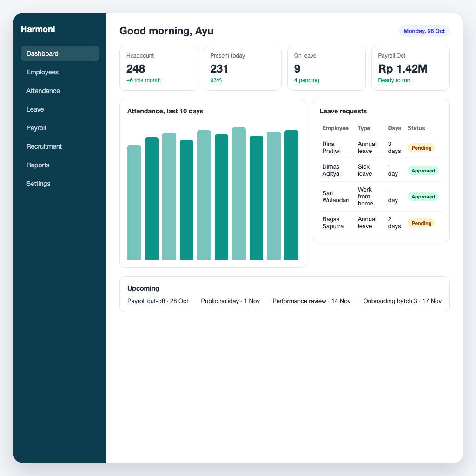Open Settings in the sidebar
476x476 pixels.
coord(60,184)
